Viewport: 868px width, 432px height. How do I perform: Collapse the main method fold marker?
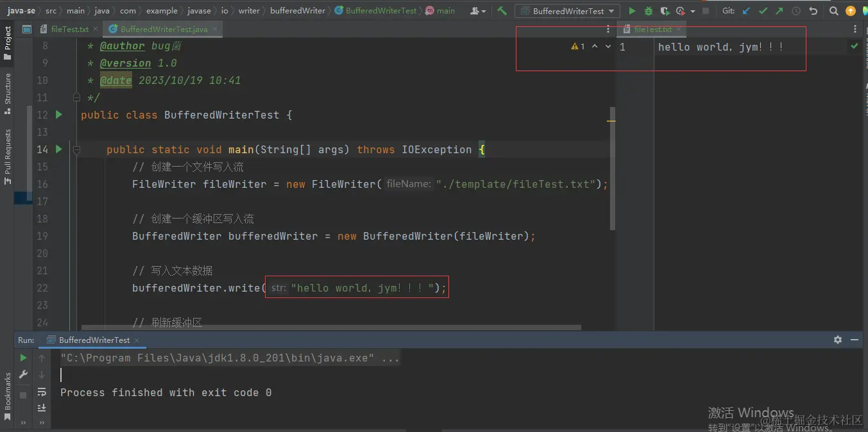[76, 149]
